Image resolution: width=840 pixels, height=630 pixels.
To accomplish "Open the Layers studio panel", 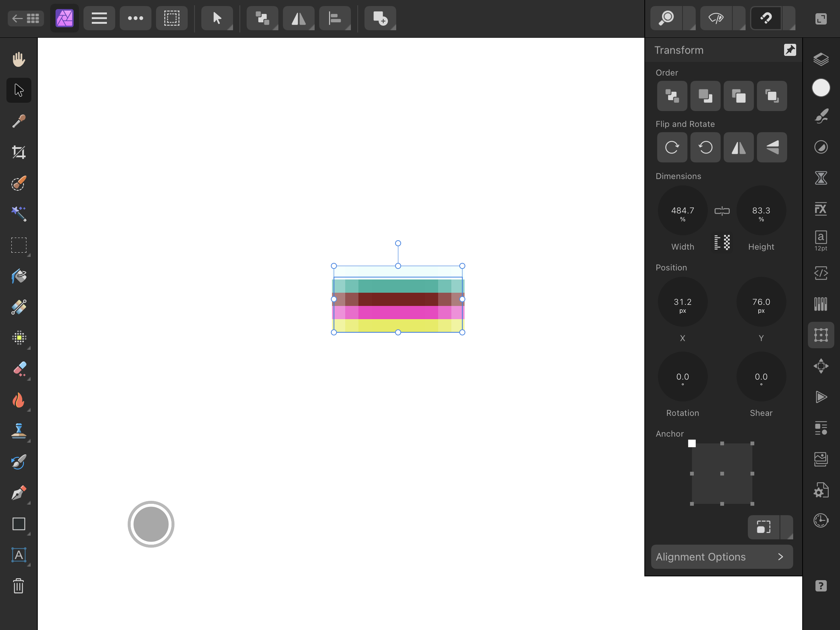I will [x=821, y=59].
